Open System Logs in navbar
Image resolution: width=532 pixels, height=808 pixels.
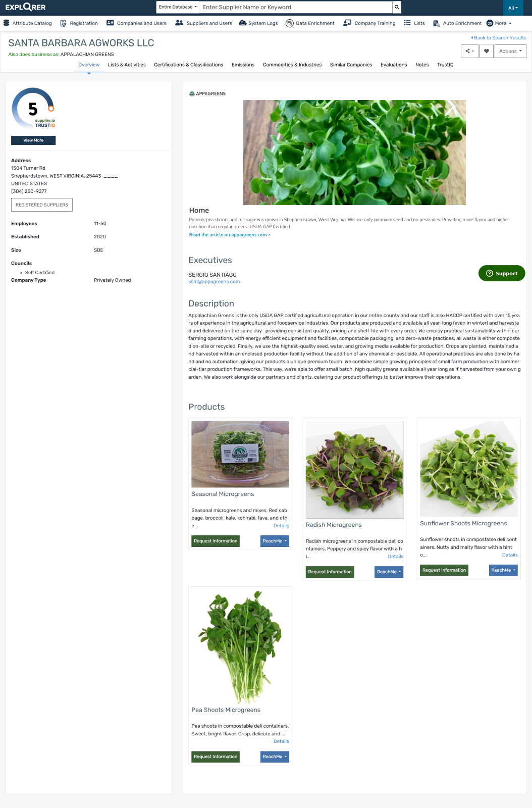258,23
